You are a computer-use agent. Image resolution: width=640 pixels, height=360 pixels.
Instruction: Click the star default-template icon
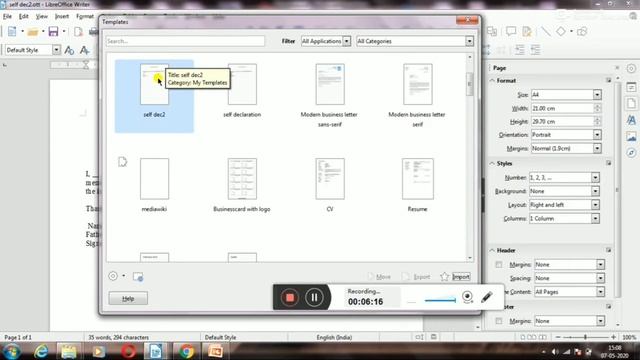coord(444,277)
